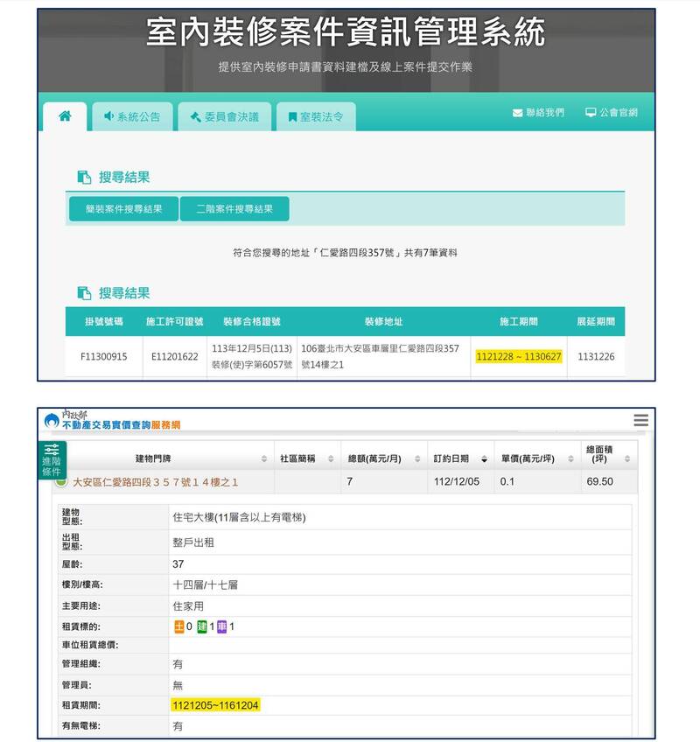Select the highlighted 施工期間 date range
This screenshot has width=700, height=742.
[x=518, y=357]
